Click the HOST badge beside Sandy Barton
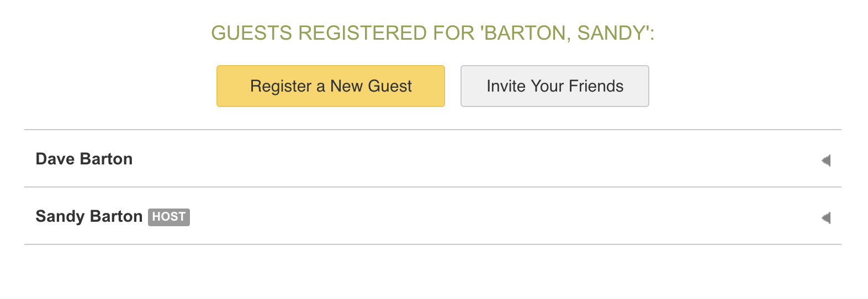Image resolution: width=868 pixels, height=299 pixels. click(168, 217)
